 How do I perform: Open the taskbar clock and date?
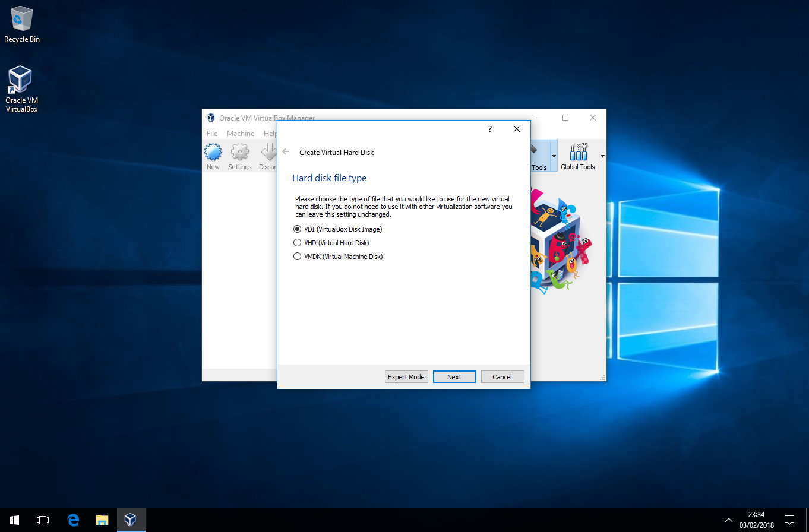(x=757, y=520)
